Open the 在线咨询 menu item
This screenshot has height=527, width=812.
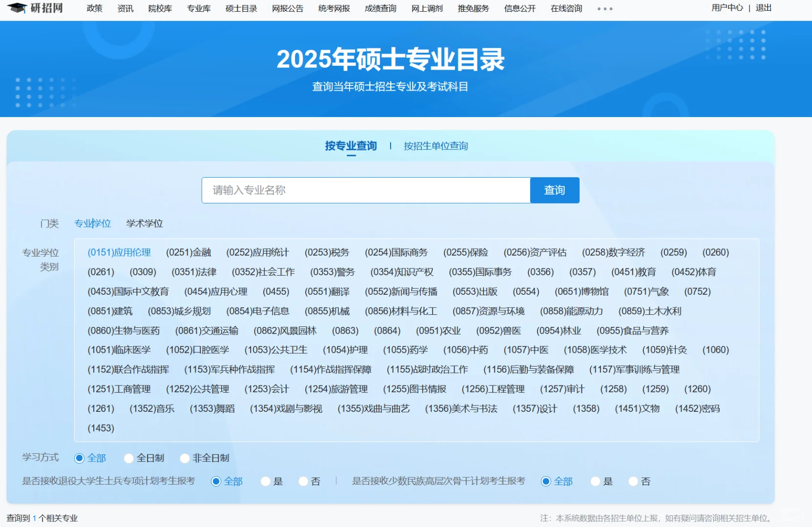tap(566, 8)
